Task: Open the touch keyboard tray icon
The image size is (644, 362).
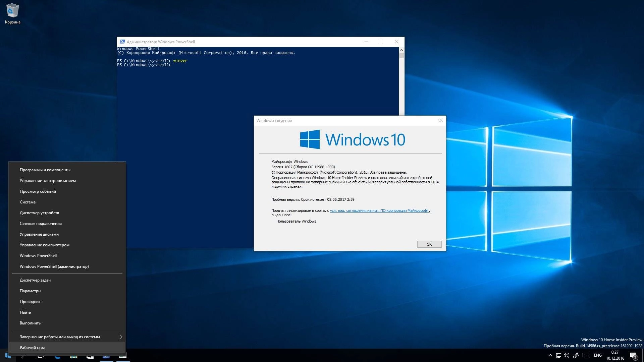Action: pos(586,355)
